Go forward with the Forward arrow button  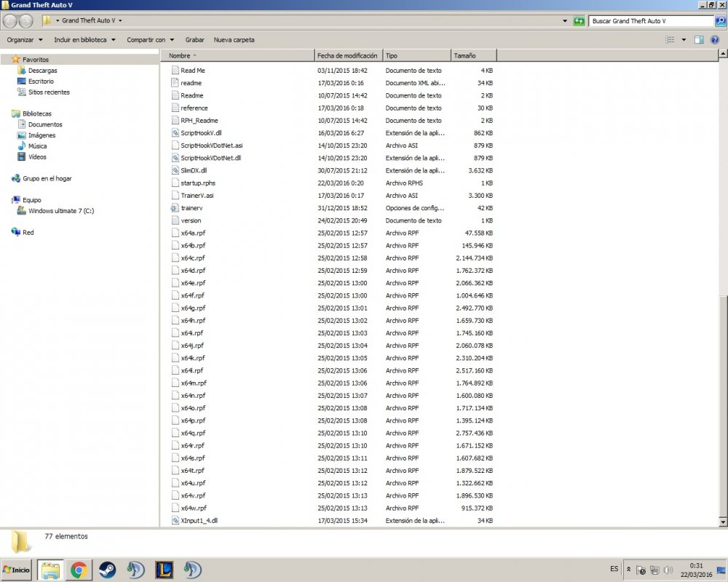(25, 21)
